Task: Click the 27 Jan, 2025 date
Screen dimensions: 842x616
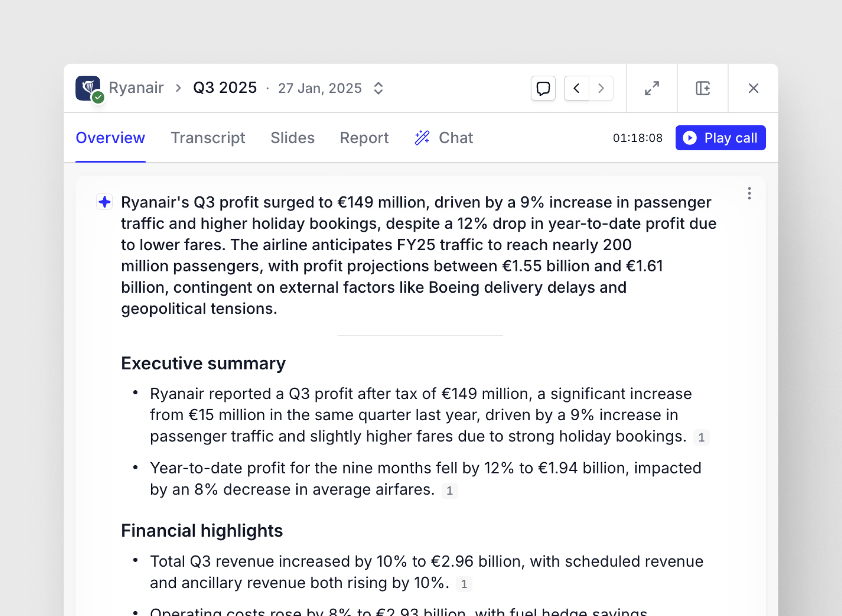Action: (x=320, y=88)
